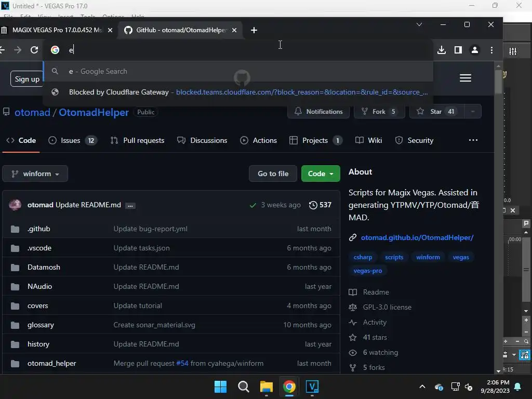Open the covers folder
This screenshot has width=532, height=399.
pyautogui.click(x=37, y=305)
